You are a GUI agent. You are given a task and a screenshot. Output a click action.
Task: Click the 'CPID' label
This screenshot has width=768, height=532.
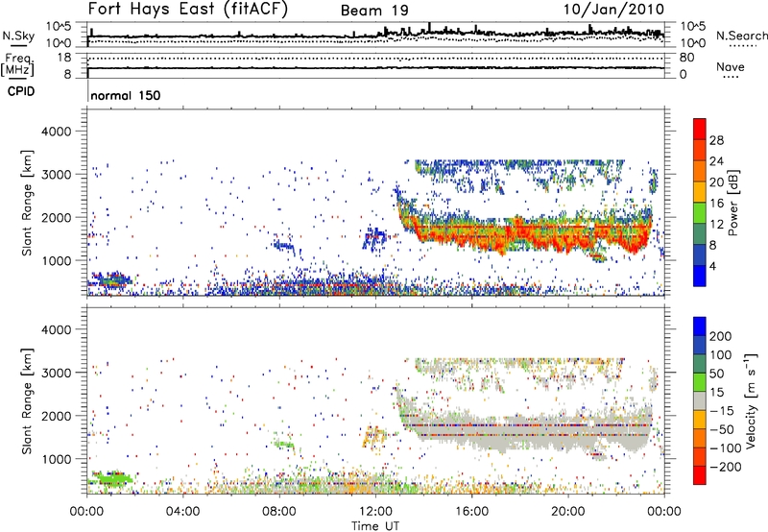pyautogui.click(x=21, y=91)
